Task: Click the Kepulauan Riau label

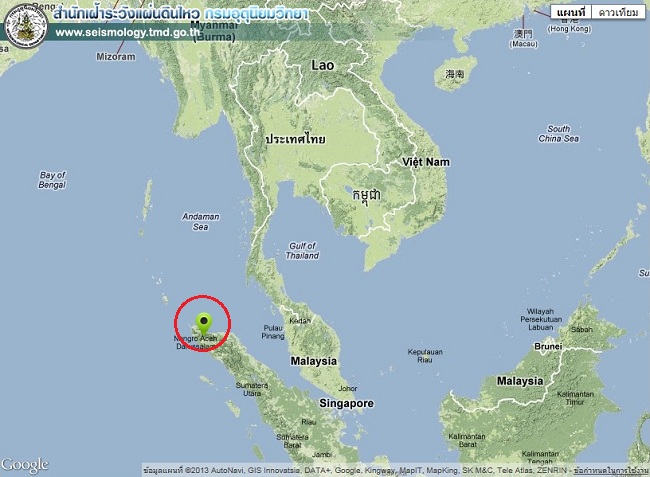Action: click(x=425, y=356)
